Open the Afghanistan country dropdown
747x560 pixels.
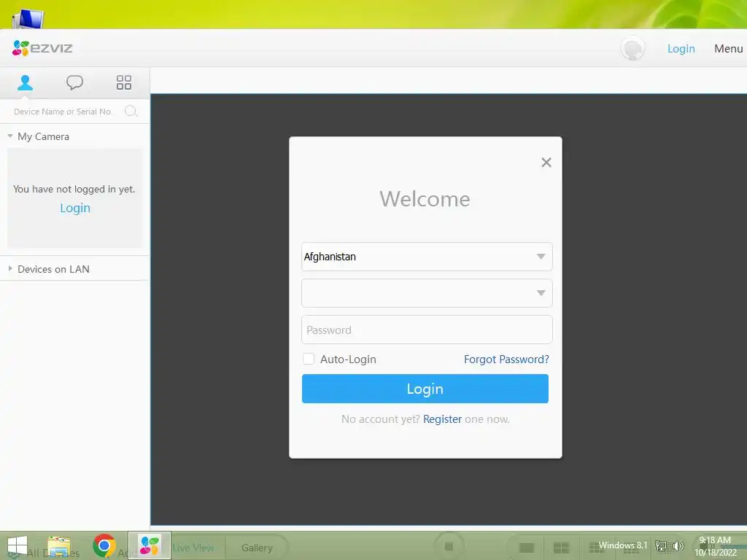pyautogui.click(x=427, y=257)
